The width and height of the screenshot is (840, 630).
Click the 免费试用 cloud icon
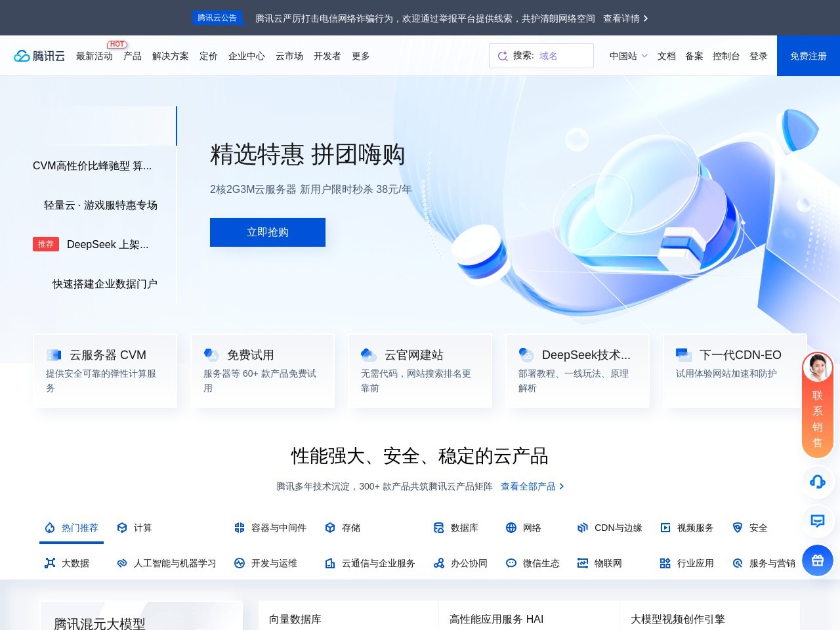[211, 354]
